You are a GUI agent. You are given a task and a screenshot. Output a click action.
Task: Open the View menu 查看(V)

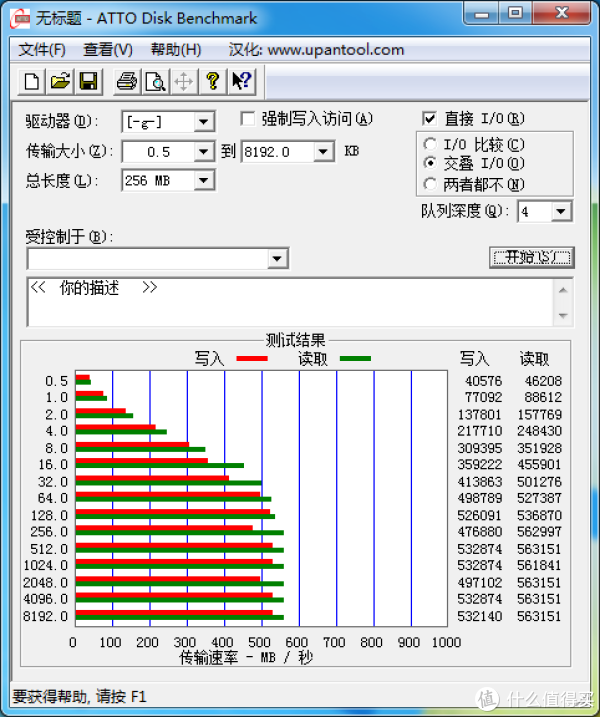pos(108,49)
